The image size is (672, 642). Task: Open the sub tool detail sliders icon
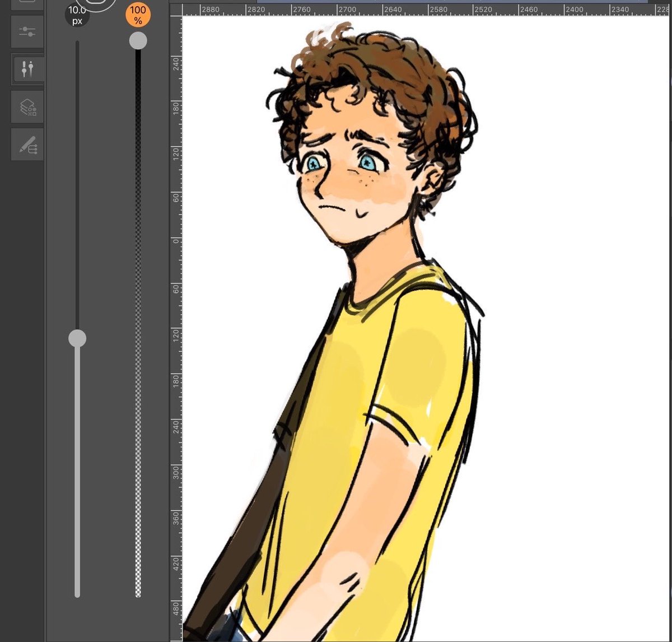[27, 32]
